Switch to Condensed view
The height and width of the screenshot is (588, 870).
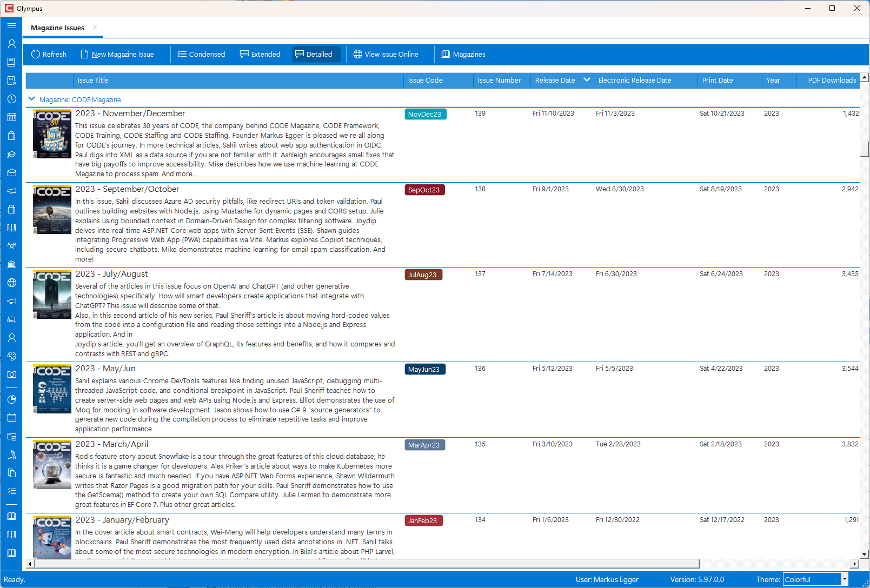pyautogui.click(x=201, y=54)
